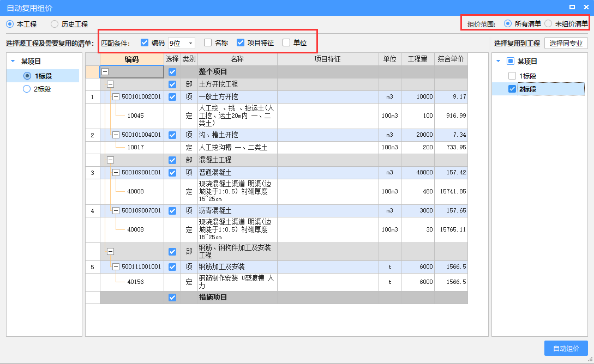Collapse the 土方开挖工程 section row
This screenshot has width=594, height=364.
coord(110,84)
